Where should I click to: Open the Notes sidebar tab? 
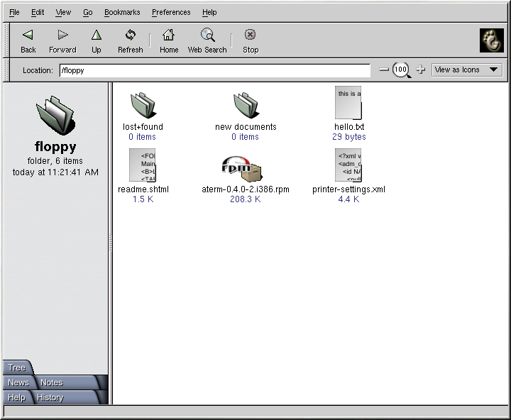[51, 382]
